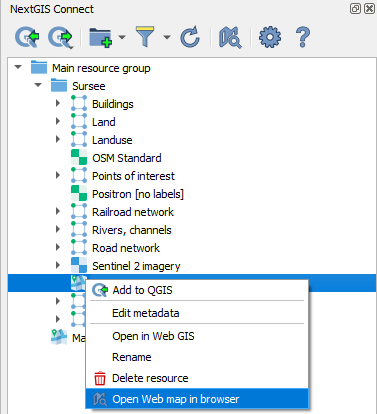
Task: Click the Add to QGIS toolbar icon
Action: click(27, 37)
